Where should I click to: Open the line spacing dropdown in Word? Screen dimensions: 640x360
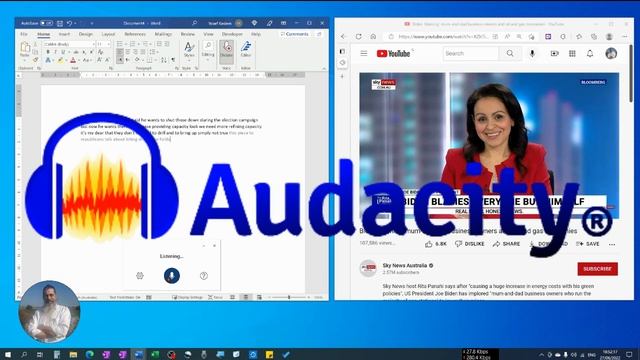point(153,52)
